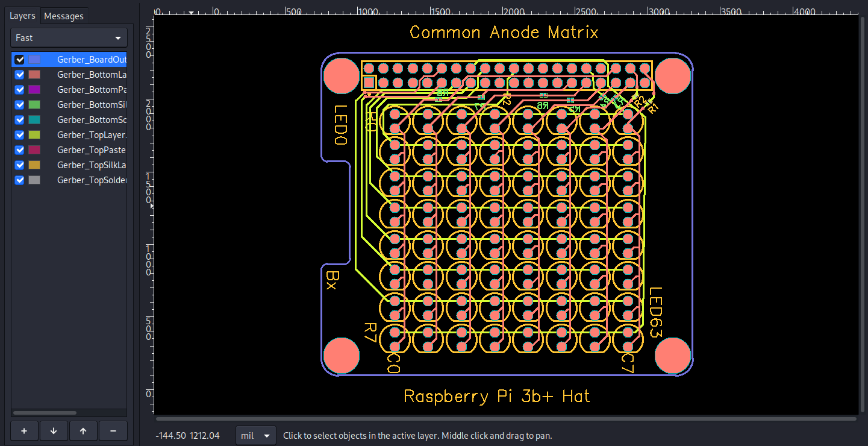Select the square pin 1 header pad
The width and height of the screenshot is (868, 446).
pyautogui.click(x=369, y=83)
